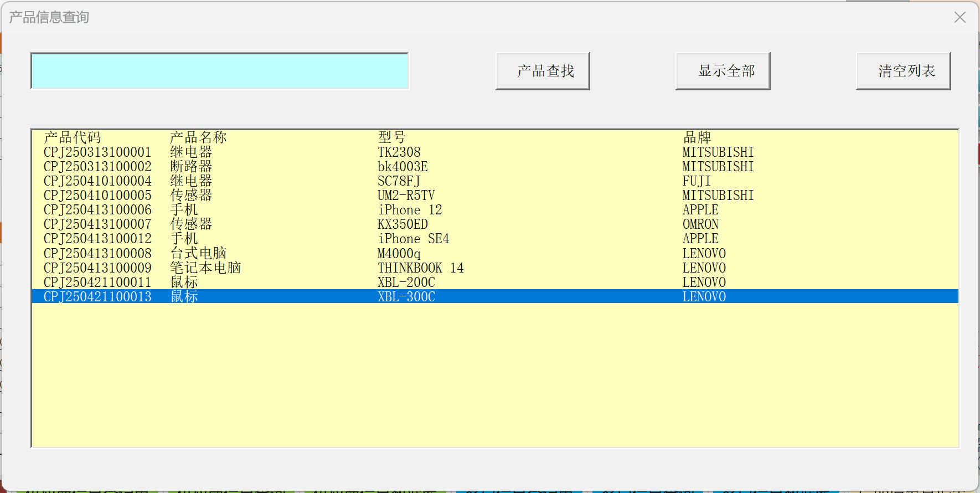Click model UM2-R5TV
Viewport: 980px width, 493px height.
[x=406, y=196]
